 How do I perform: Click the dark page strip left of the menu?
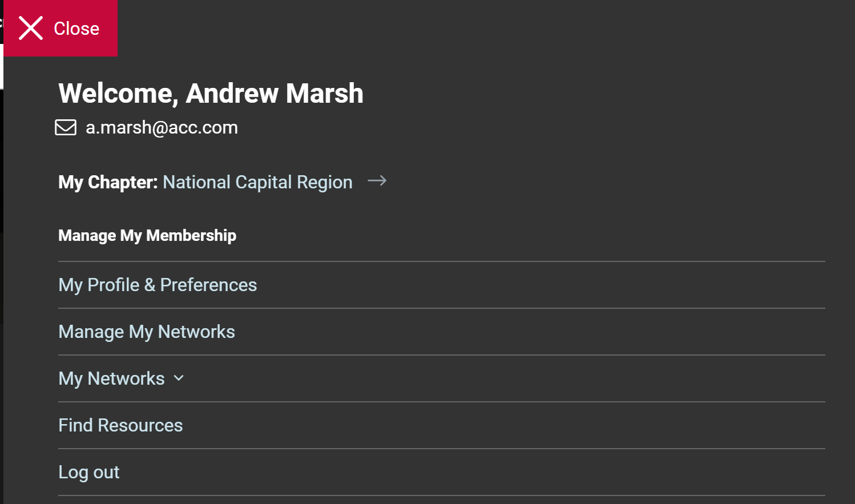pos(1,274)
